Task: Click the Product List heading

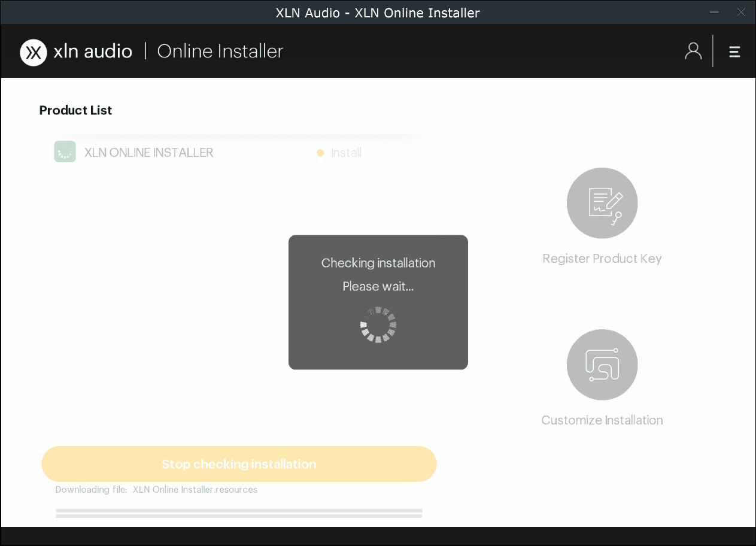Action: [x=75, y=110]
